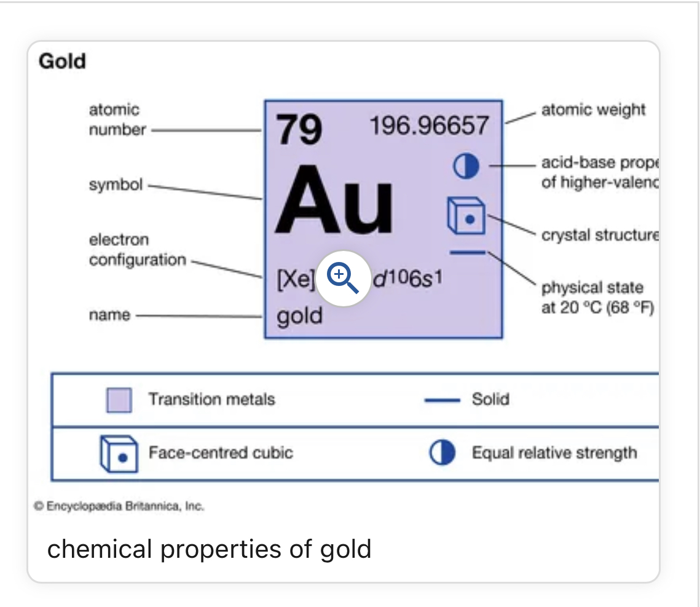Image resolution: width=700 pixels, height=607 pixels.
Task: Click the Equal relative strength legend icon
Action: pos(442,453)
